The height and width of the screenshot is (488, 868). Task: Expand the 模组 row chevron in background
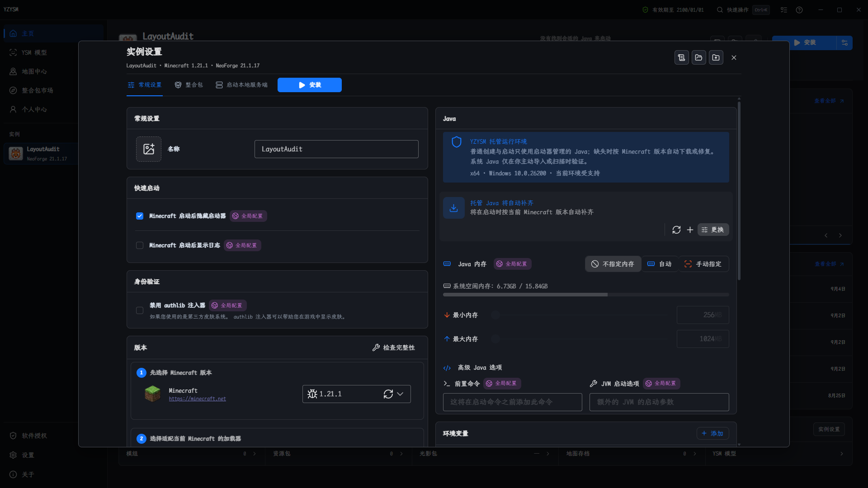(255, 454)
